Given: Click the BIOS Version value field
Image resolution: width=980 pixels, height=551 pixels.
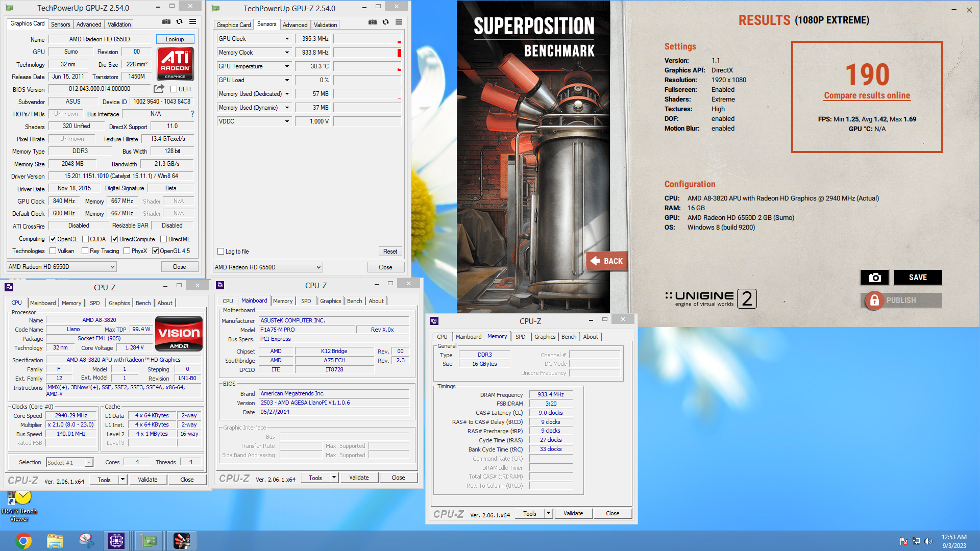Looking at the screenshot, I should click(100, 89).
